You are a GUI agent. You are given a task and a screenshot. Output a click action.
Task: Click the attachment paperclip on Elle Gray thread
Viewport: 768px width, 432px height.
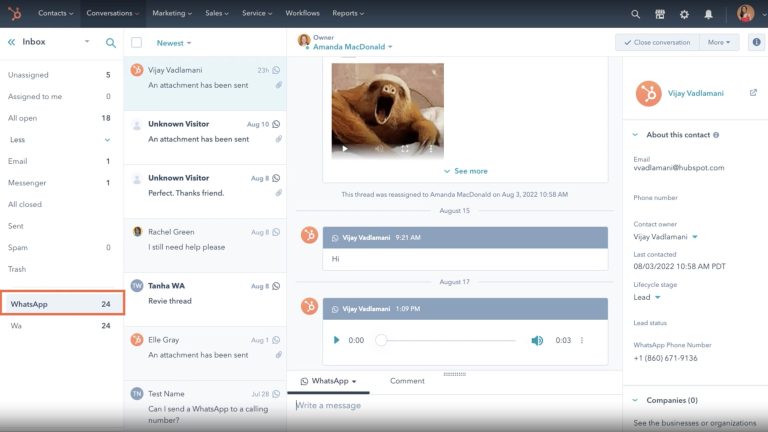tap(279, 355)
